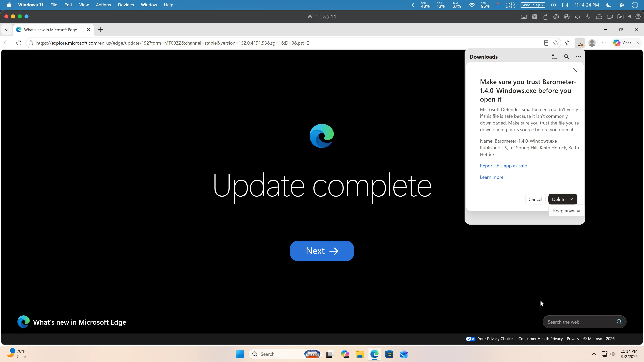Open the Privacy footer link

click(573, 339)
